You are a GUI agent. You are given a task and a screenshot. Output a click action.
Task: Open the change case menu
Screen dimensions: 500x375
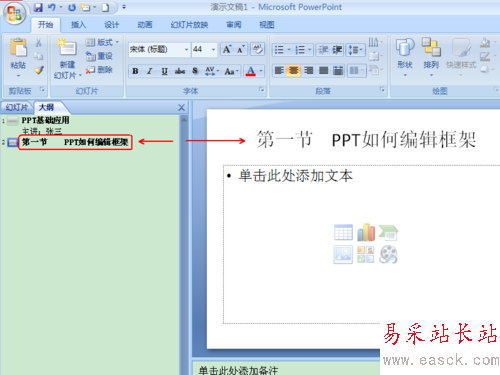pos(231,71)
